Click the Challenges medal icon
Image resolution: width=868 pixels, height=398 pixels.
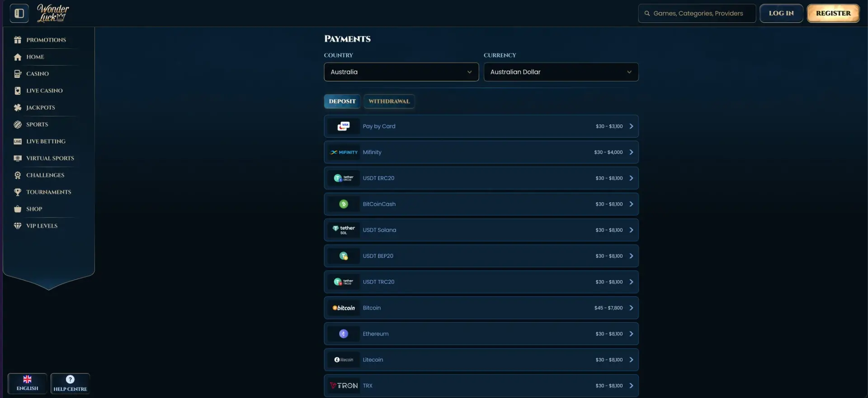[18, 175]
